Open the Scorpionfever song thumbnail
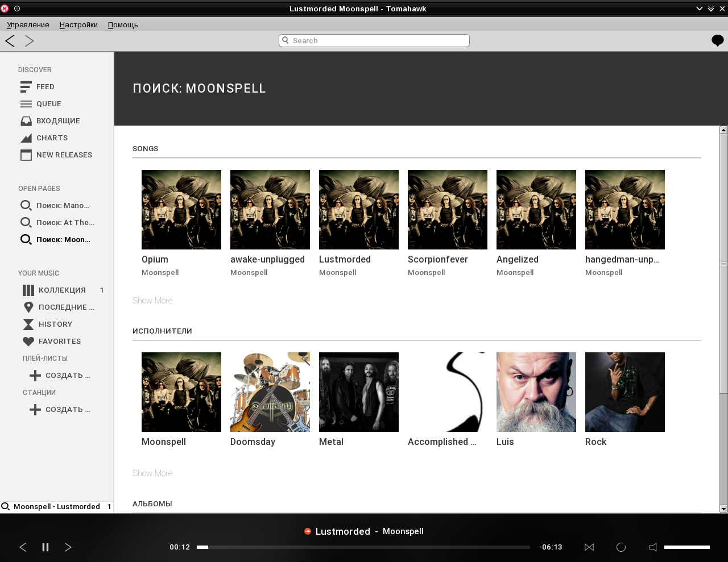Image resolution: width=728 pixels, height=562 pixels. (448, 210)
